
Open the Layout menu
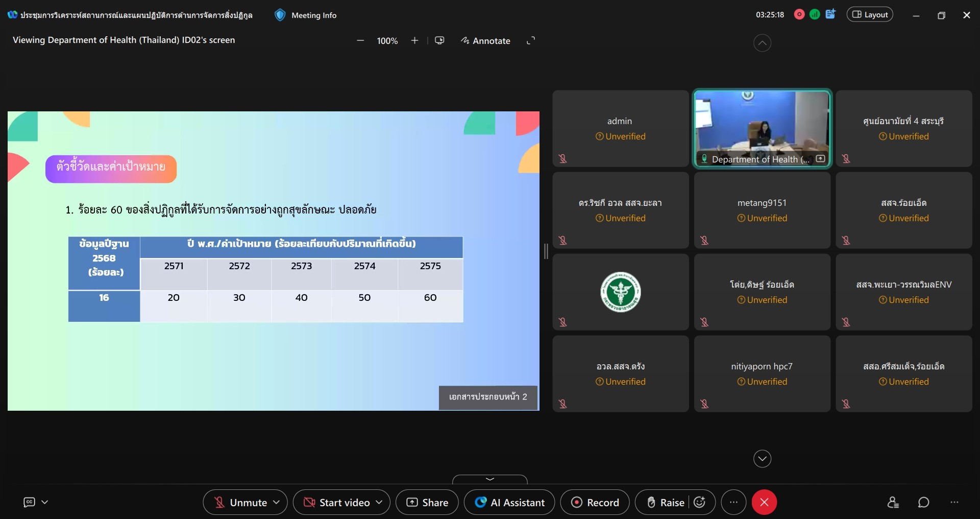[870, 15]
